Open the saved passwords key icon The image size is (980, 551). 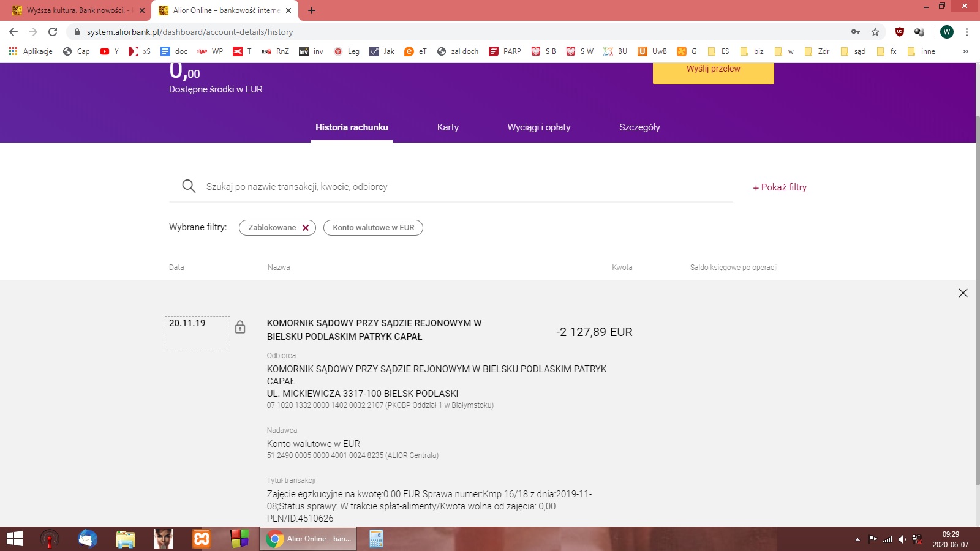pos(856,32)
